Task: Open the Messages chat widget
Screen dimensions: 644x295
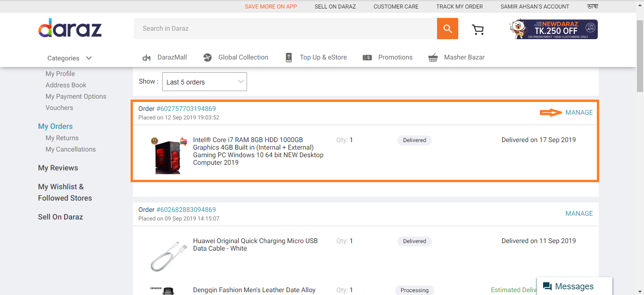Action: (x=574, y=286)
